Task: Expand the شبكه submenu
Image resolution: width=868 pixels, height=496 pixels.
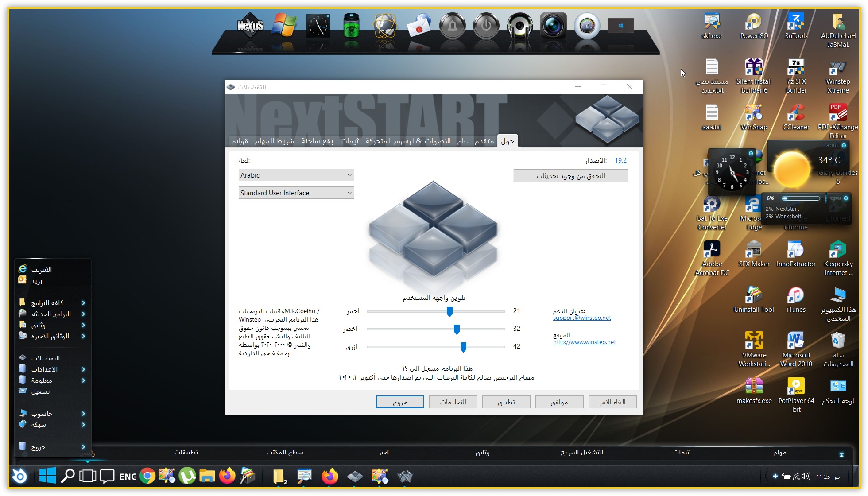Action: (x=52, y=425)
